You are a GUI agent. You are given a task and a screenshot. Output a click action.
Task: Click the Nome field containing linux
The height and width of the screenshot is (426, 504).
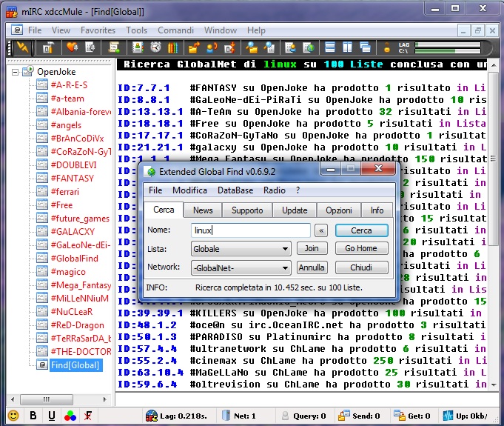coord(249,230)
